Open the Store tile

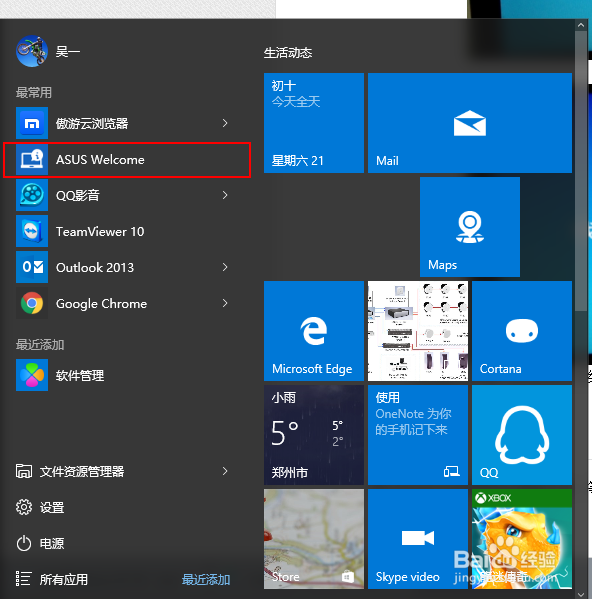[x=314, y=539]
